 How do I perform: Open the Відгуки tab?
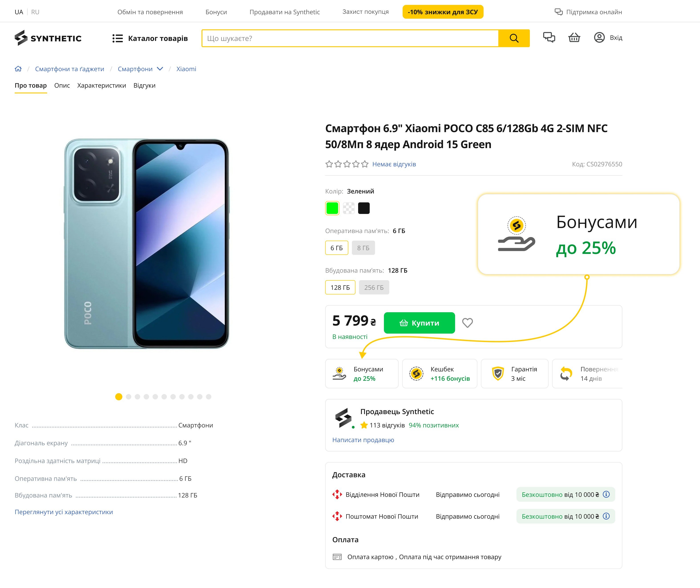point(144,86)
